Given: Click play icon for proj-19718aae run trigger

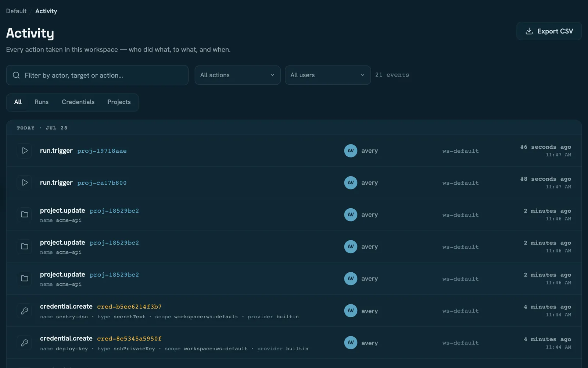Looking at the screenshot, I should 25,151.
